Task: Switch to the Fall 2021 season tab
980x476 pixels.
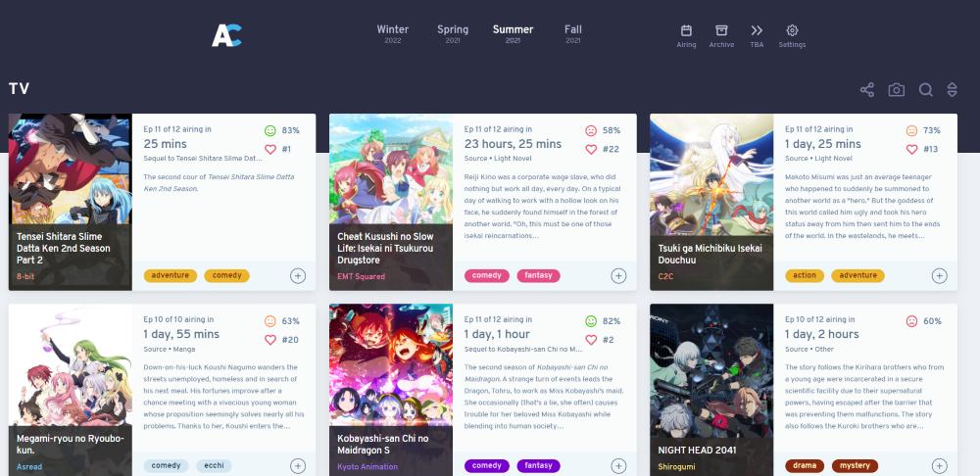Action: click(x=573, y=33)
